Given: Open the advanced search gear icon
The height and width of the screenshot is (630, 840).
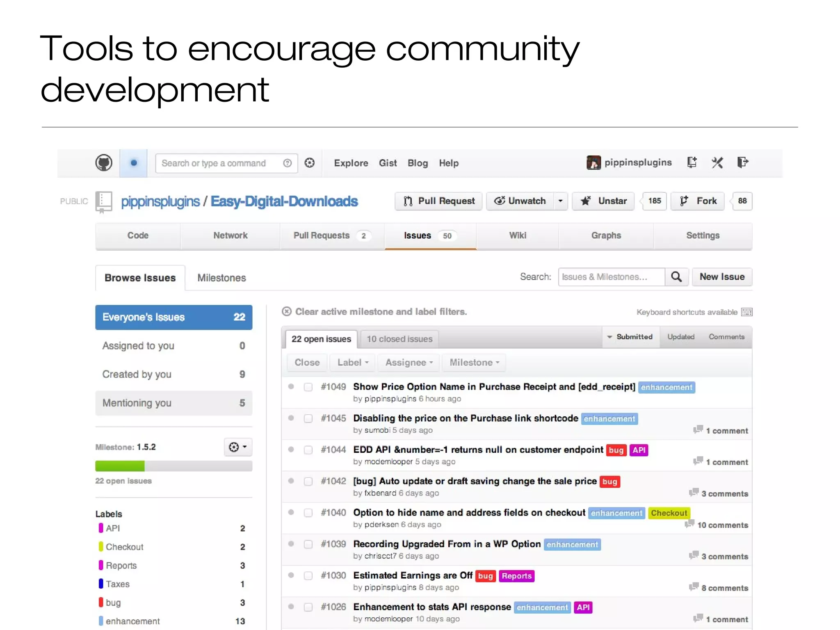Looking at the screenshot, I should coord(310,163).
